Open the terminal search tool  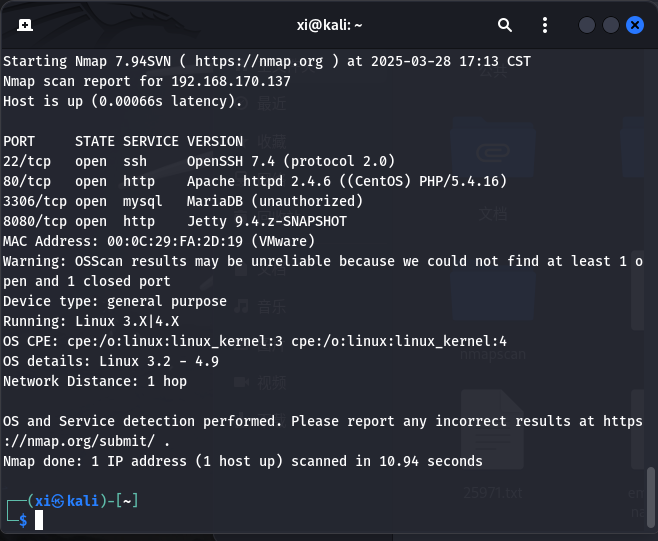click(x=505, y=25)
